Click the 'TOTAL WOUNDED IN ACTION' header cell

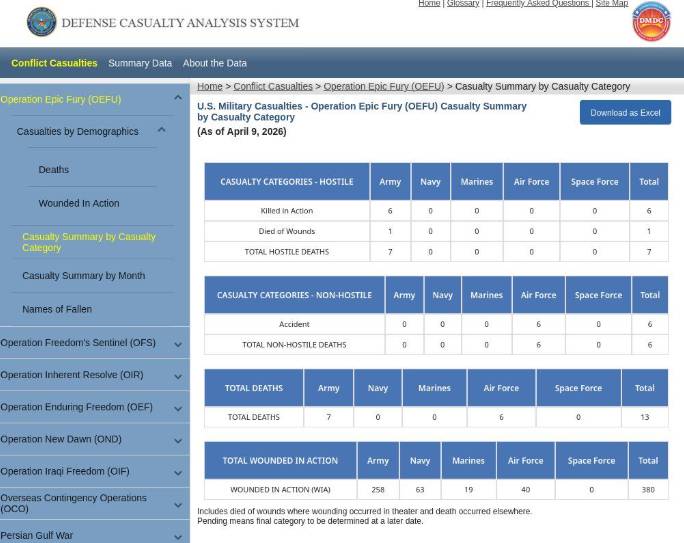coord(280,461)
